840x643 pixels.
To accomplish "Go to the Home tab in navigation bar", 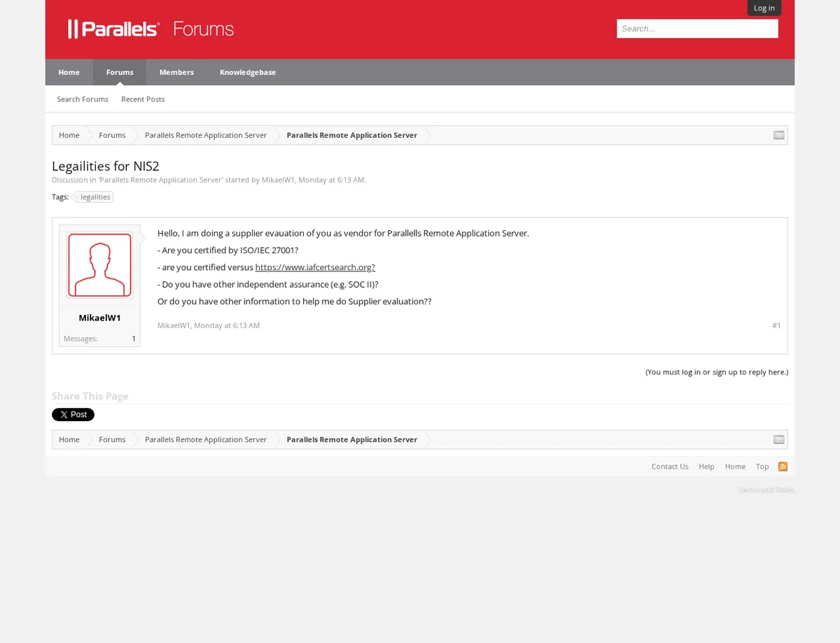I will click(69, 72).
